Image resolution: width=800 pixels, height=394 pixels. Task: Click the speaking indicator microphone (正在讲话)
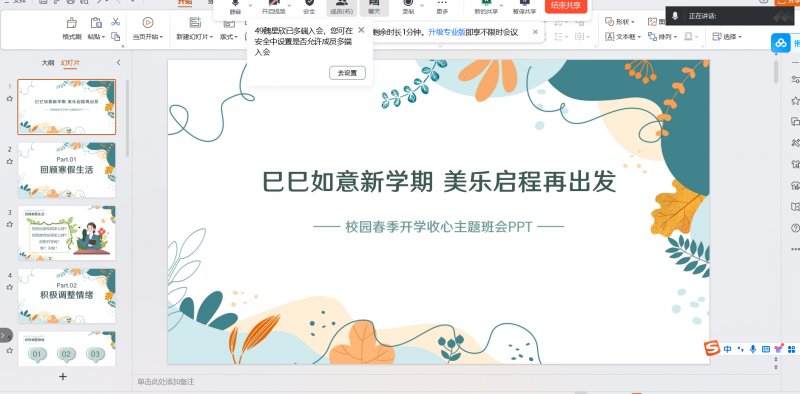click(x=674, y=16)
